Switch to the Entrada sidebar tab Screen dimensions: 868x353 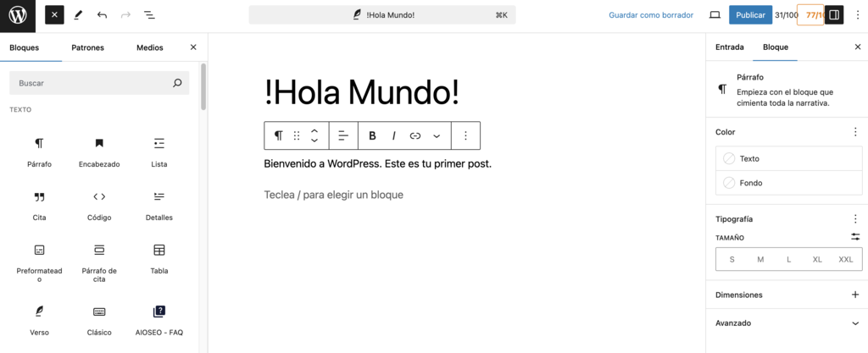[x=730, y=47]
